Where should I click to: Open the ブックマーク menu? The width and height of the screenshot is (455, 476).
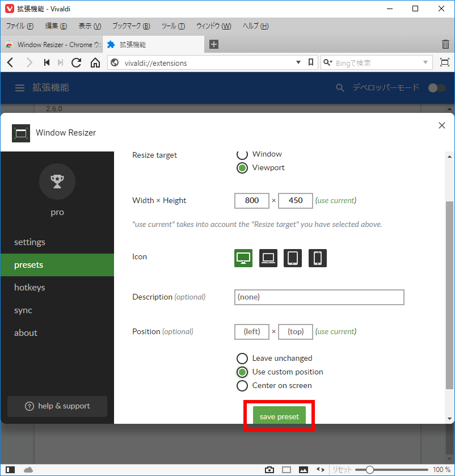[x=131, y=26]
